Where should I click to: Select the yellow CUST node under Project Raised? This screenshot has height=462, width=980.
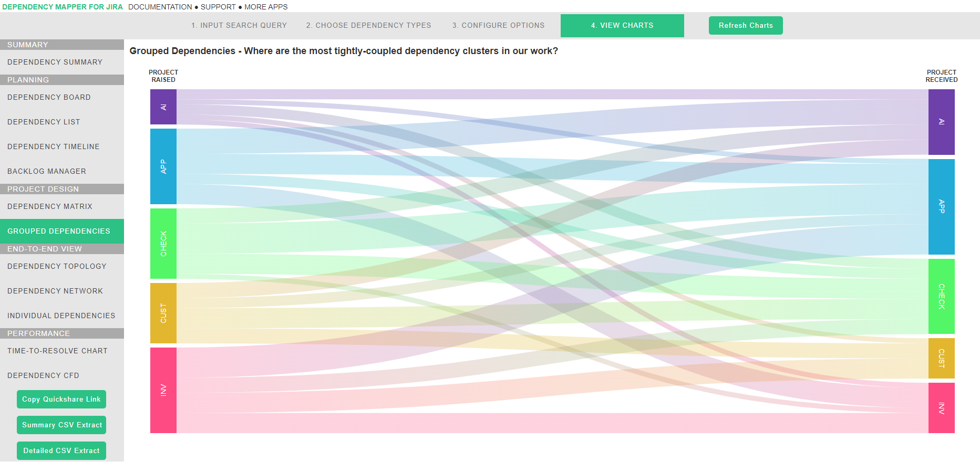(x=163, y=313)
